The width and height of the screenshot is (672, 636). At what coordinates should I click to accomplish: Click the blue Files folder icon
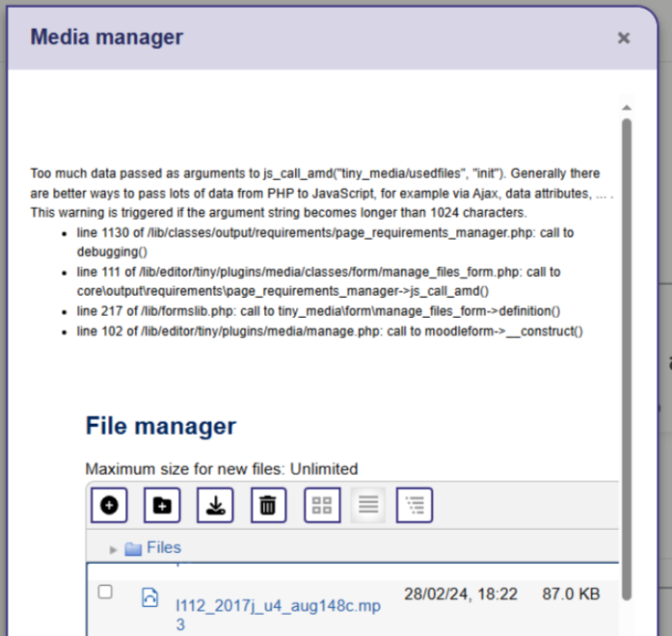tap(133, 548)
